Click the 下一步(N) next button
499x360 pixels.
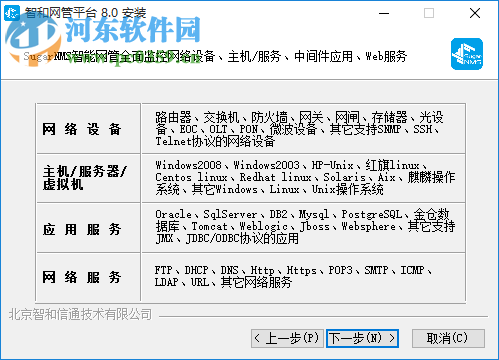[x=362, y=338]
